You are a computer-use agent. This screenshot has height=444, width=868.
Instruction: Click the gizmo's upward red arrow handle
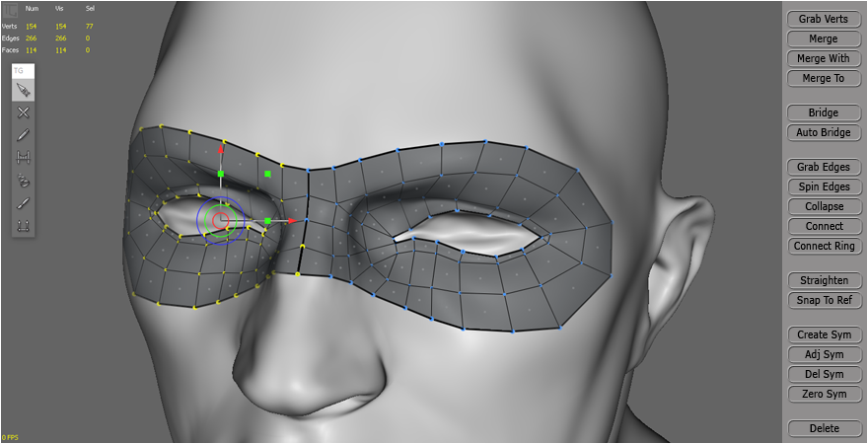221,151
